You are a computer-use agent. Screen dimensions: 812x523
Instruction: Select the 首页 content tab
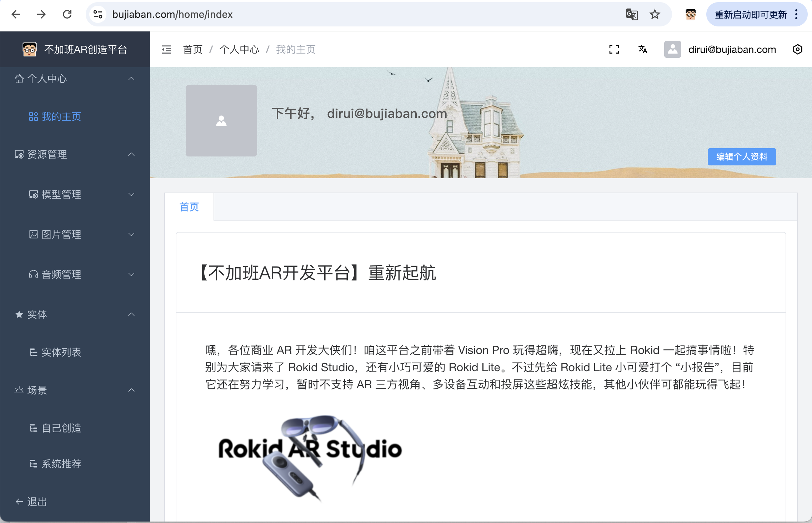(189, 207)
